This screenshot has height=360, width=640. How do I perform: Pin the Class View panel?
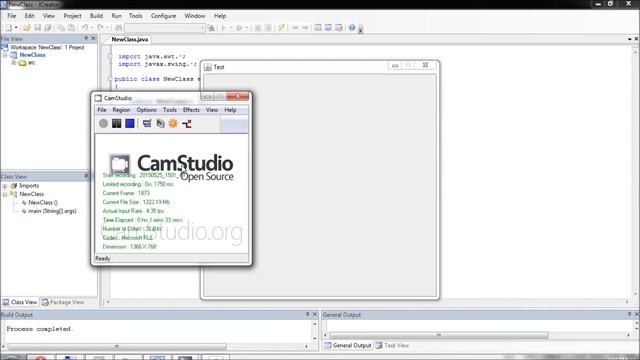(86, 176)
